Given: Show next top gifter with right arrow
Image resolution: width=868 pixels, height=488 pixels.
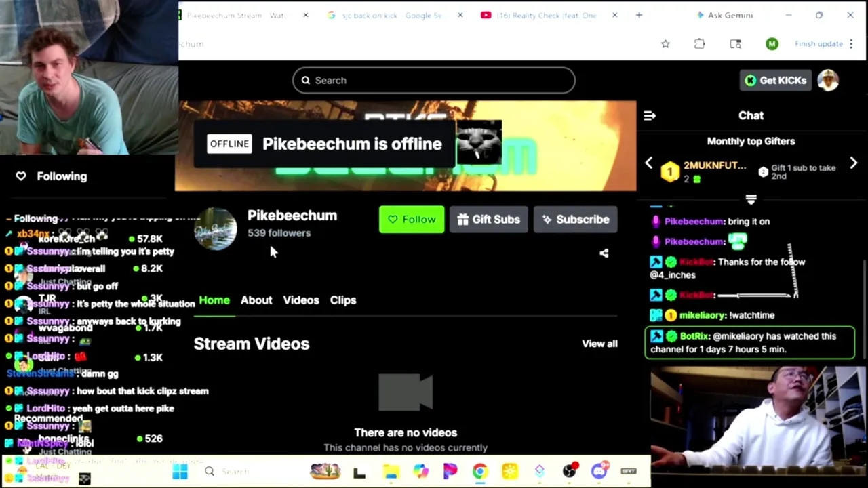Looking at the screenshot, I should tap(854, 163).
